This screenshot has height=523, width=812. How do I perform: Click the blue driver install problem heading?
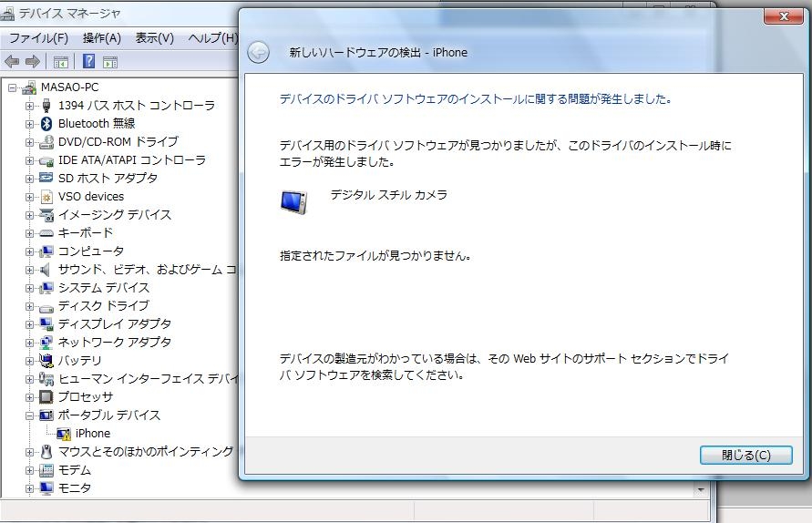pos(476,99)
